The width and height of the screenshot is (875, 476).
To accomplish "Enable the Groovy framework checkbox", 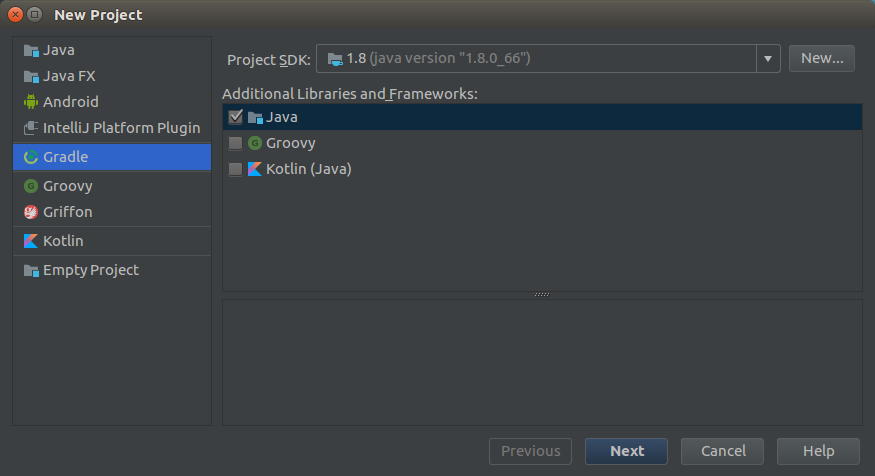I will [235, 143].
